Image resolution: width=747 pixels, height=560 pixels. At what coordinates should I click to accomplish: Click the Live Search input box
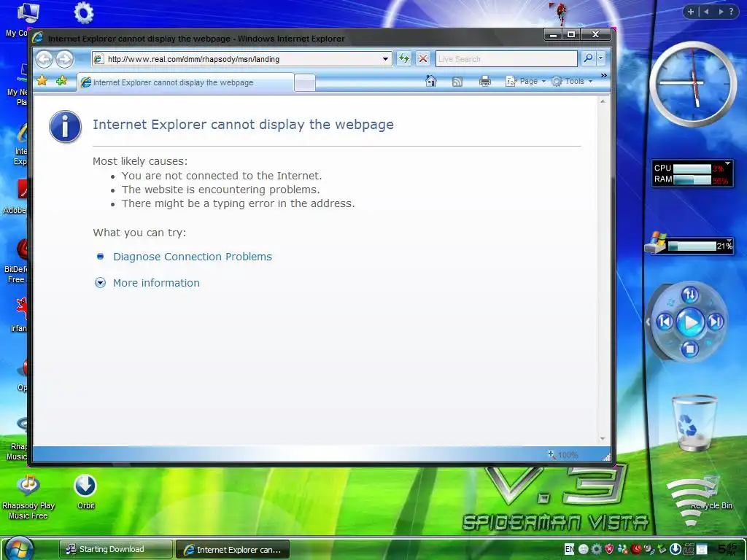(506, 58)
